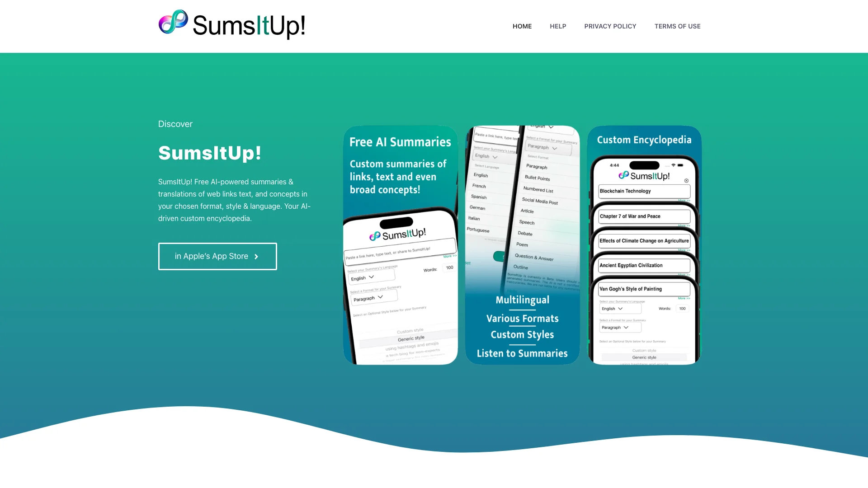The image size is (868, 488).
Task: Select the TERMS OF USE tab
Action: (677, 26)
